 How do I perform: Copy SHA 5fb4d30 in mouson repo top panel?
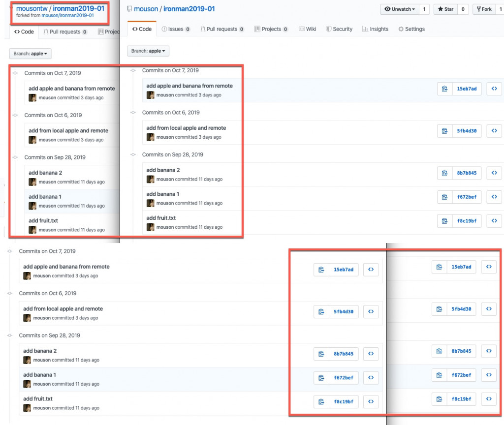444,131
